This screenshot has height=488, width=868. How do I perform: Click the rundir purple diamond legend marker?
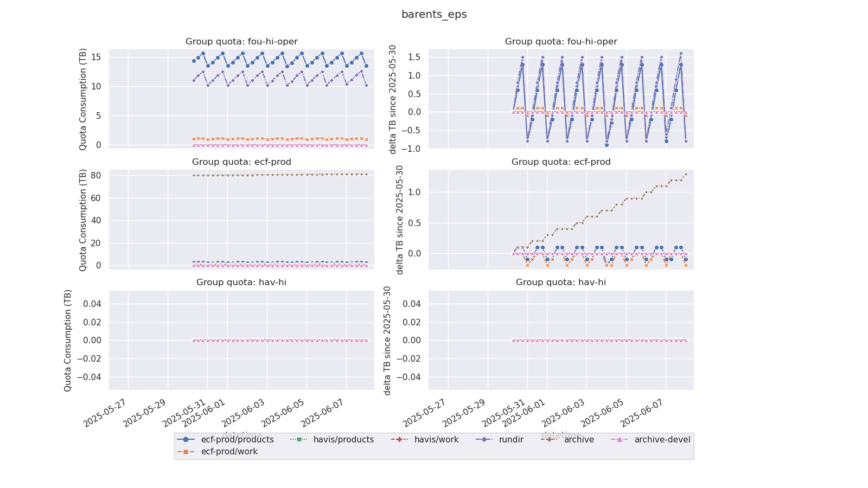[484, 440]
